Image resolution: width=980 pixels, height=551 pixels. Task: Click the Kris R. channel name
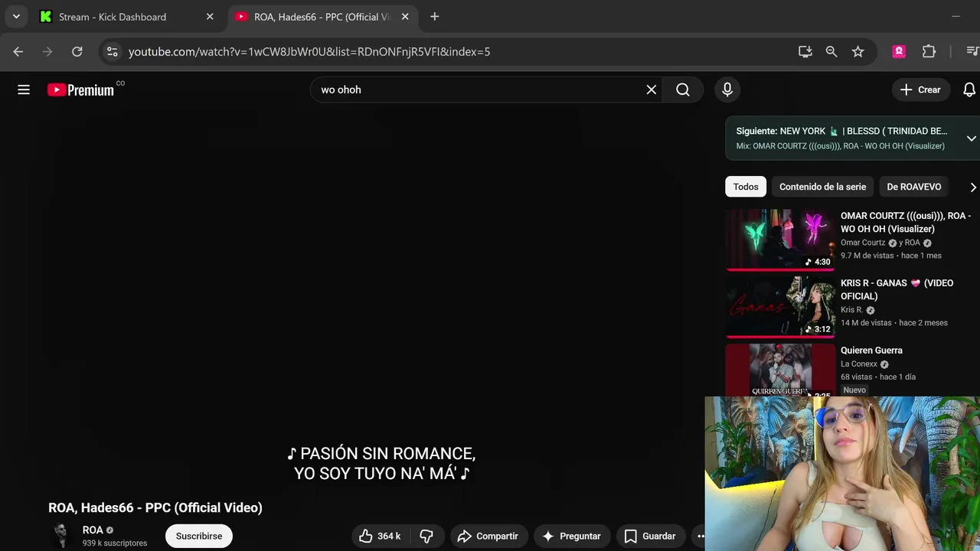pos(852,310)
